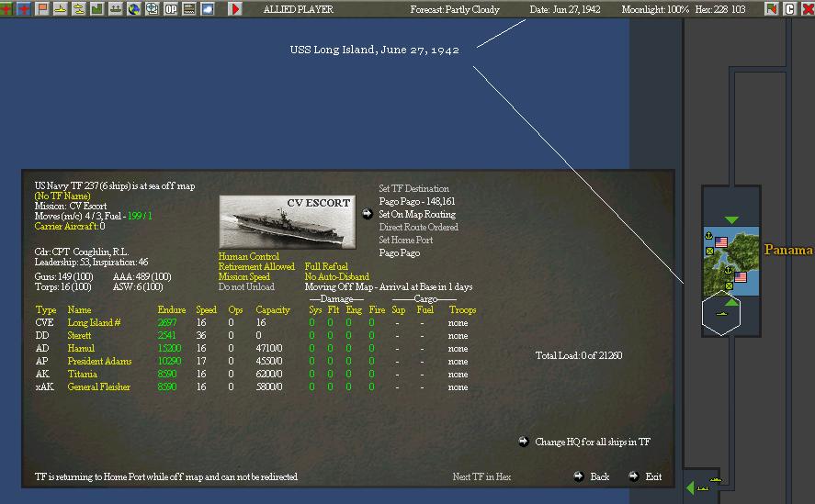Click the list panel toolbar icon
This screenshot has height=504, width=815.
[189, 8]
